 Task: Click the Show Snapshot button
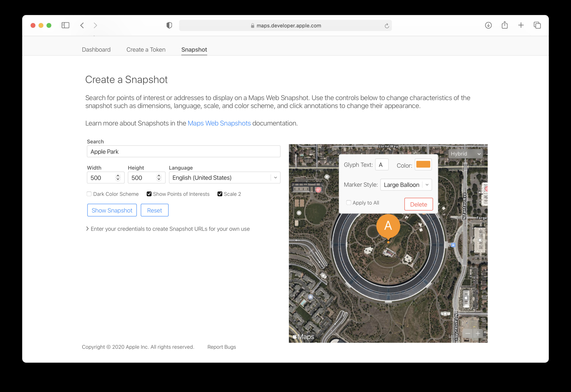(112, 210)
